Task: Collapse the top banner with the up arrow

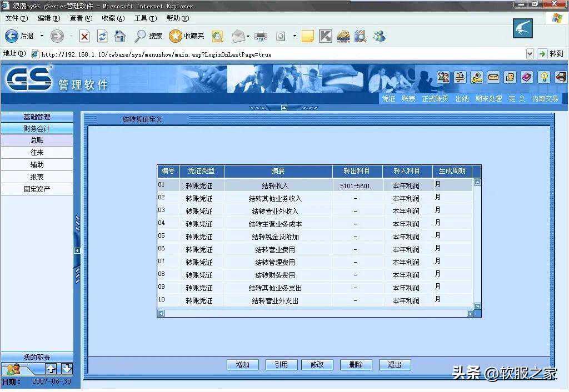Action: coord(284,108)
